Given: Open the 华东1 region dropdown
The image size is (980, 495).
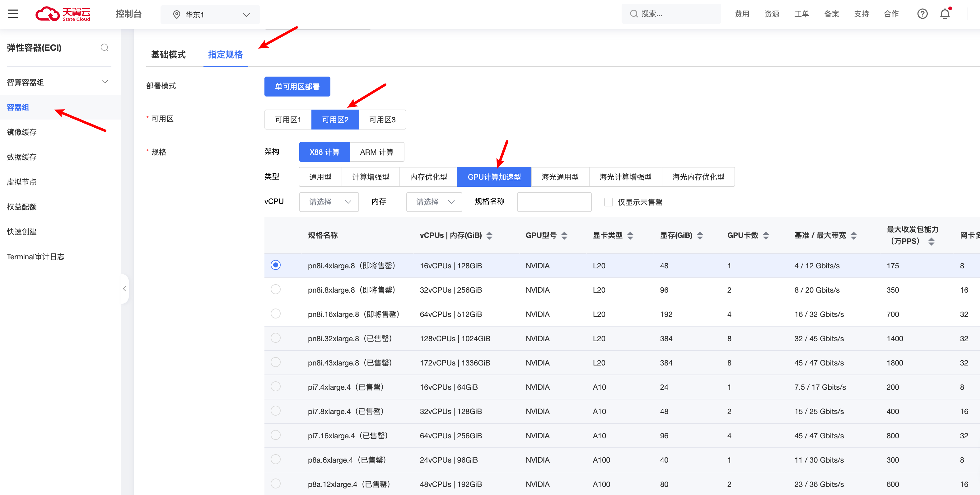Looking at the screenshot, I should pyautogui.click(x=210, y=15).
